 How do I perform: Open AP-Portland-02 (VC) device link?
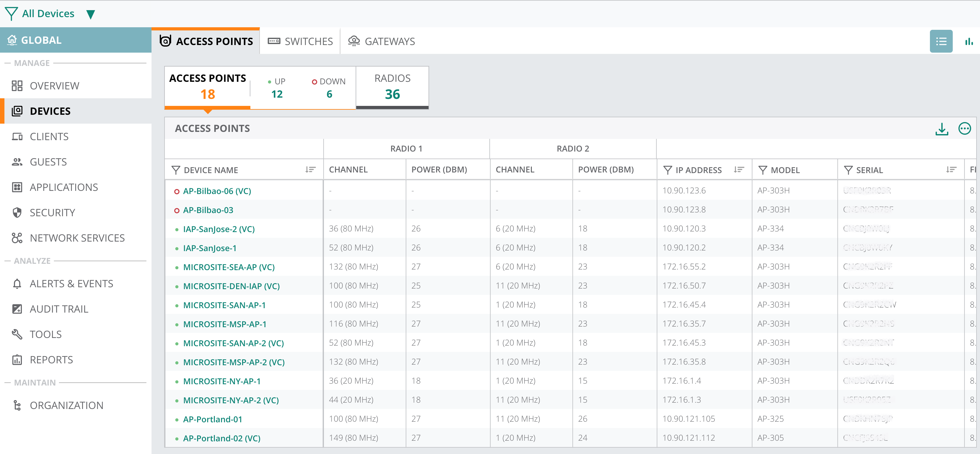[222, 438]
